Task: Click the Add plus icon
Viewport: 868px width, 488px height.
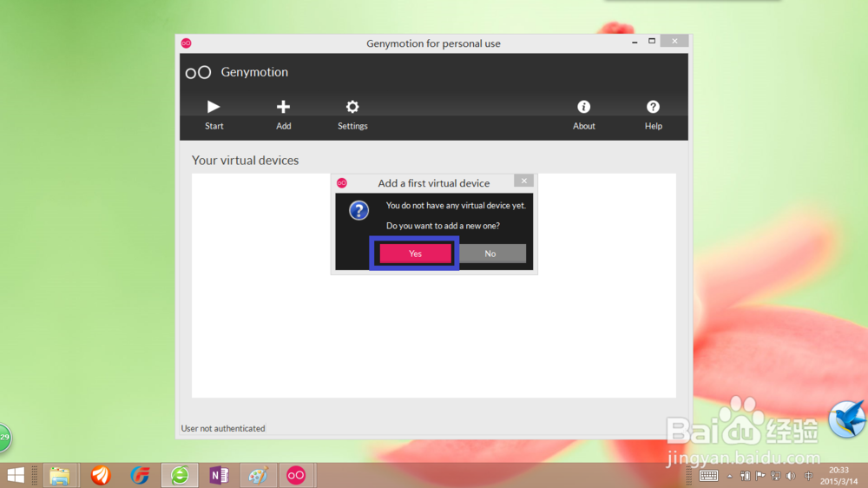Action: 283,106
